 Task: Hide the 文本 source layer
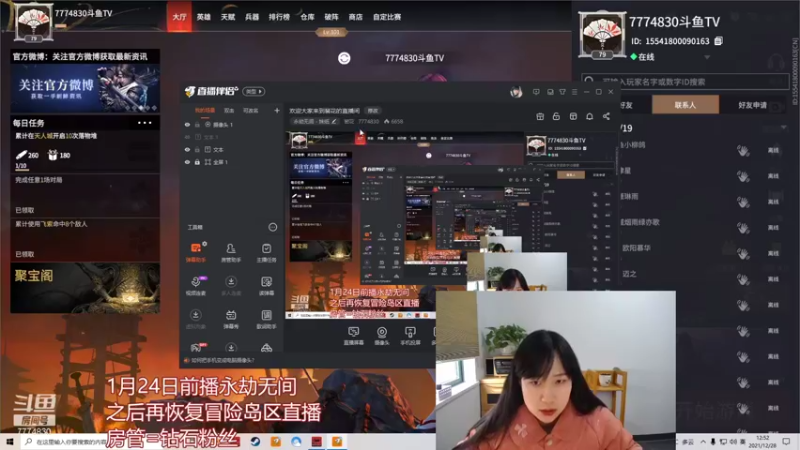[x=187, y=149]
